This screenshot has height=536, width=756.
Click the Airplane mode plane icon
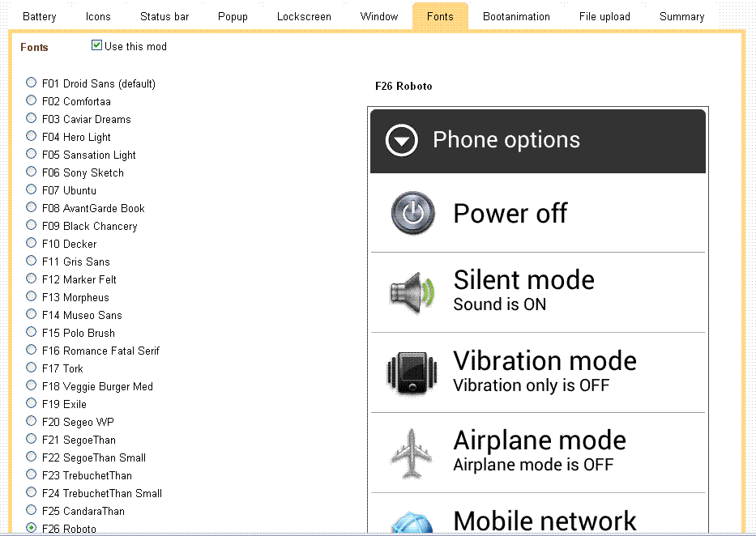coord(412,453)
